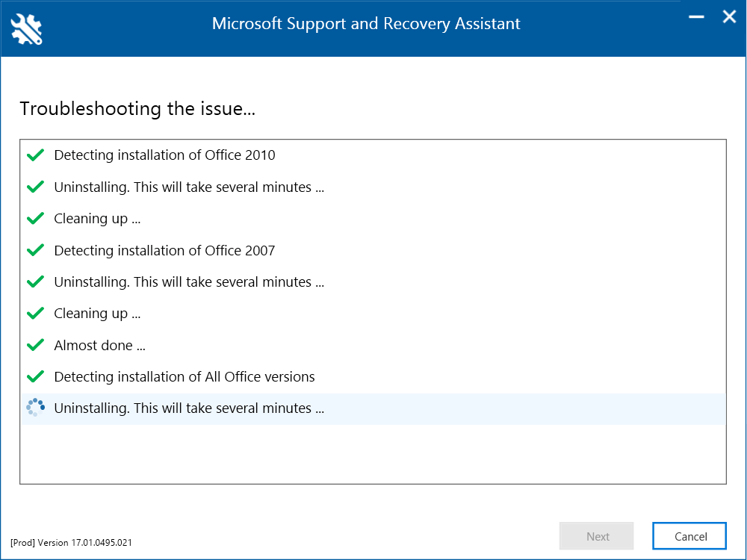
Task: Select the "Almost done ..." step
Action: point(99,345)
